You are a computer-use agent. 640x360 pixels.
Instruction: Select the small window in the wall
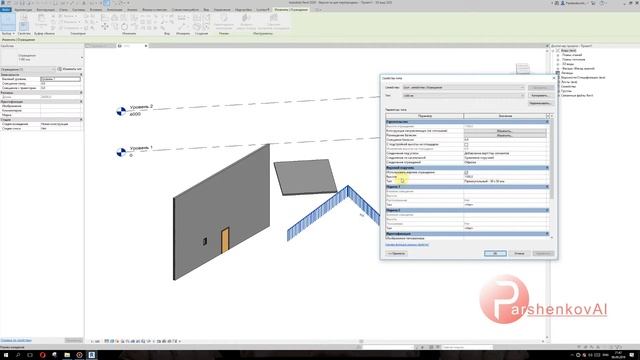click(x=205, y=241)
